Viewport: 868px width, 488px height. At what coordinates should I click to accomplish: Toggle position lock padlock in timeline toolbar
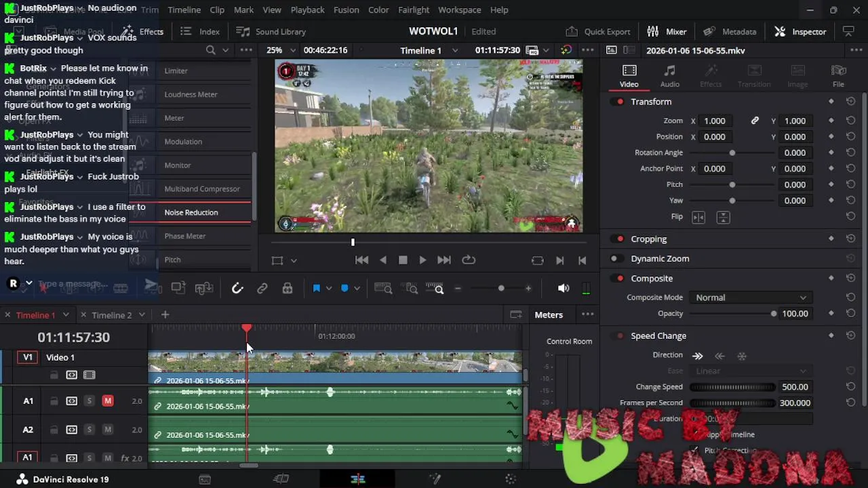(x=288, y=289)
